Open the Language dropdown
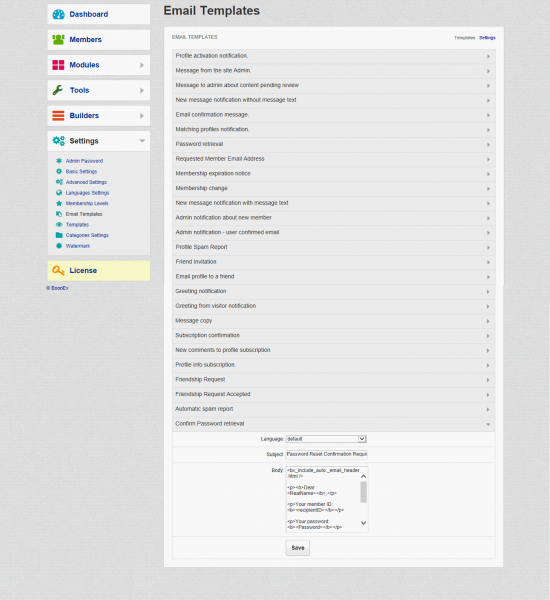Image resolution: width=550 pixels, height=600 pixels. point(326,439)
